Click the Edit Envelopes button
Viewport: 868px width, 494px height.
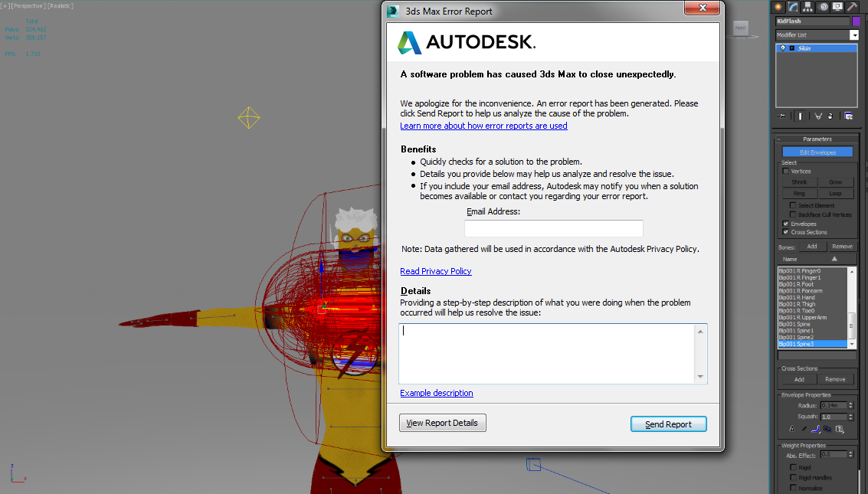pos(817,152)
